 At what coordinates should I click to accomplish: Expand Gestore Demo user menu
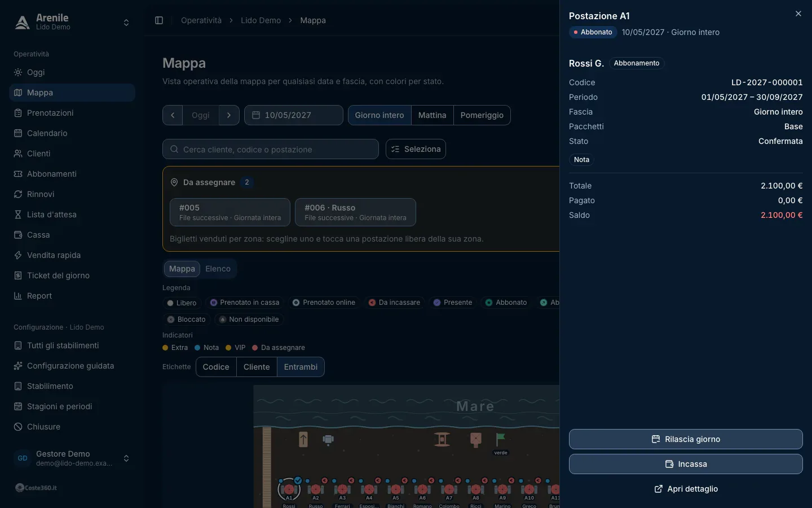pyautogui.click(x=72, y=458)
